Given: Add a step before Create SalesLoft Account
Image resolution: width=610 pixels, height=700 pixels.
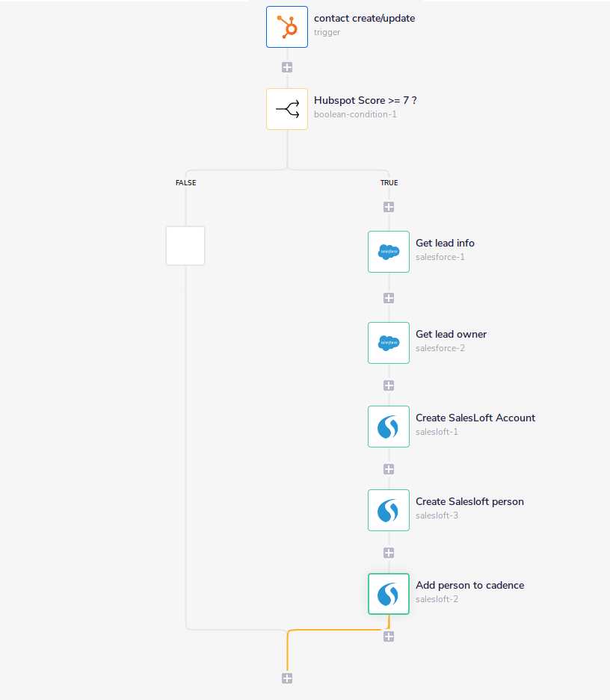Looking at the screenshot, I should pyautogui.click(x=388, y=385).
